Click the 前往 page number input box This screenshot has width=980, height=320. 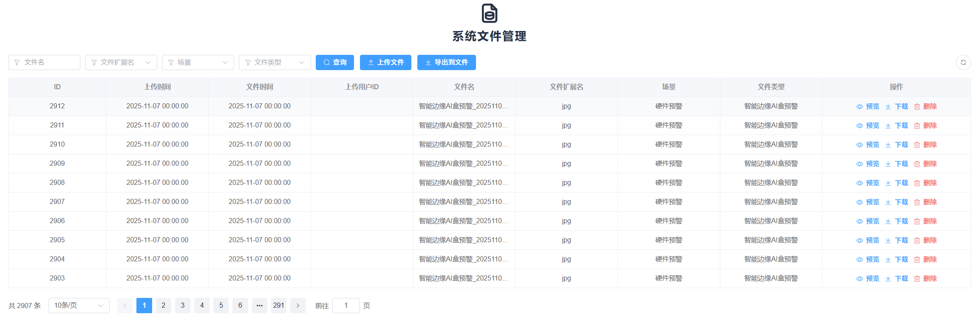346,306
